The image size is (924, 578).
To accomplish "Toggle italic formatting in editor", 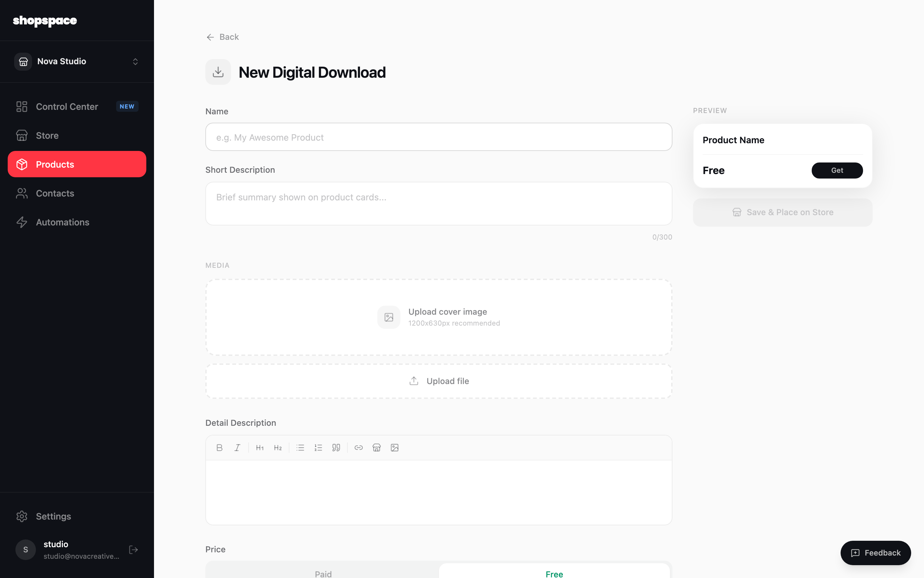I will pos(237,448).
